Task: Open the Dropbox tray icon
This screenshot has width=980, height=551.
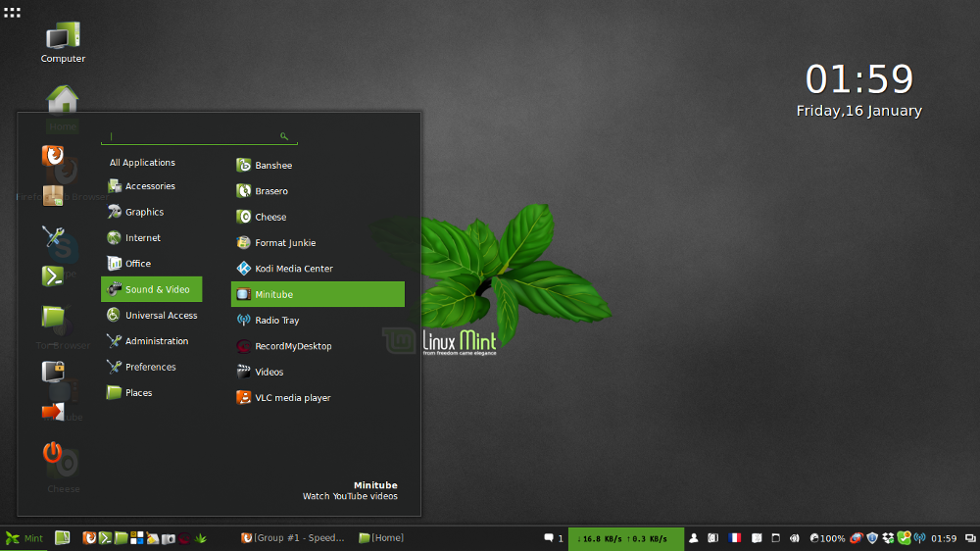Action: tap(888, 538)
